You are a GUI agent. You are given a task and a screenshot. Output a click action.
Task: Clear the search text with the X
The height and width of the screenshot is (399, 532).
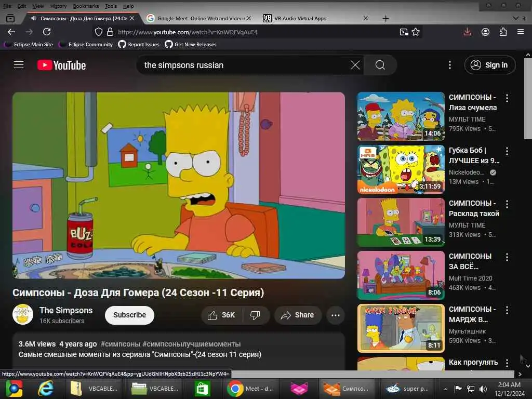coord(355,65)
